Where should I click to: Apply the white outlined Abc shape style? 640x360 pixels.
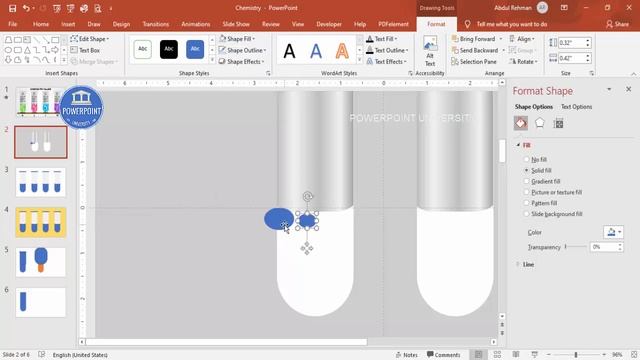[x=142, y=49]
